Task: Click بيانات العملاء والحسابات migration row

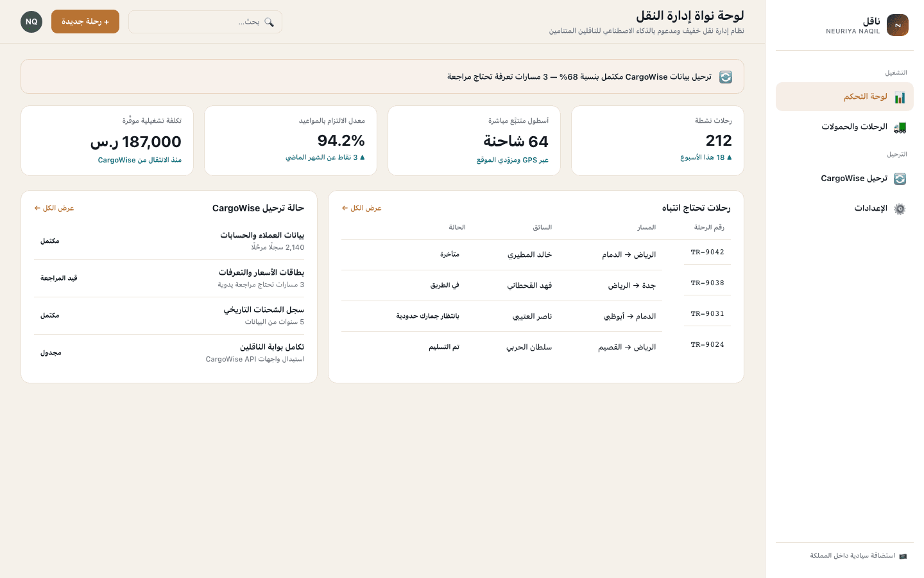Action: [x=169, y=241]
